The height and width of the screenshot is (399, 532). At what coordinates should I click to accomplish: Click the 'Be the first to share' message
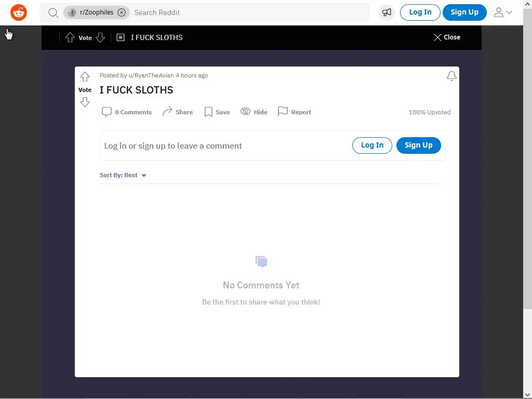(261, 302)
